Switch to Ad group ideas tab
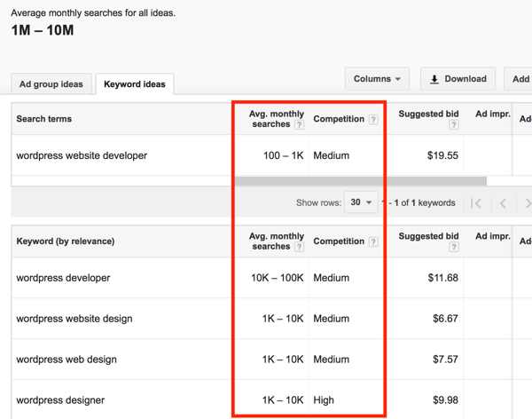 (51, 84)
